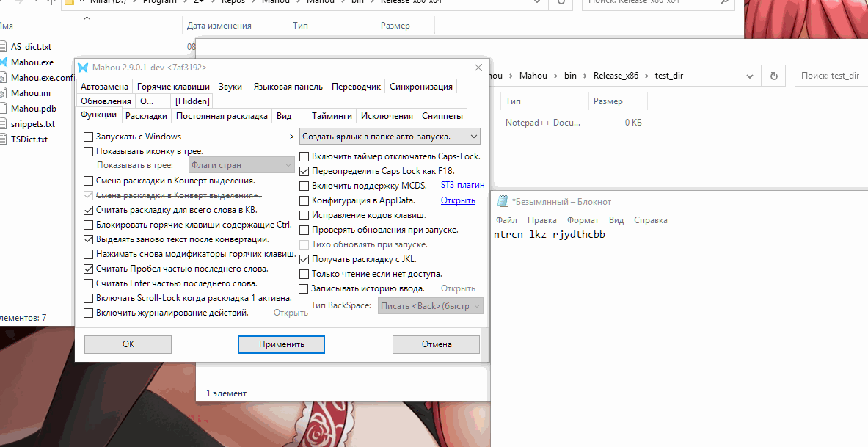Enable Включить журналирование действий checkbox
The image size is (868, 447).
(88, 313)
